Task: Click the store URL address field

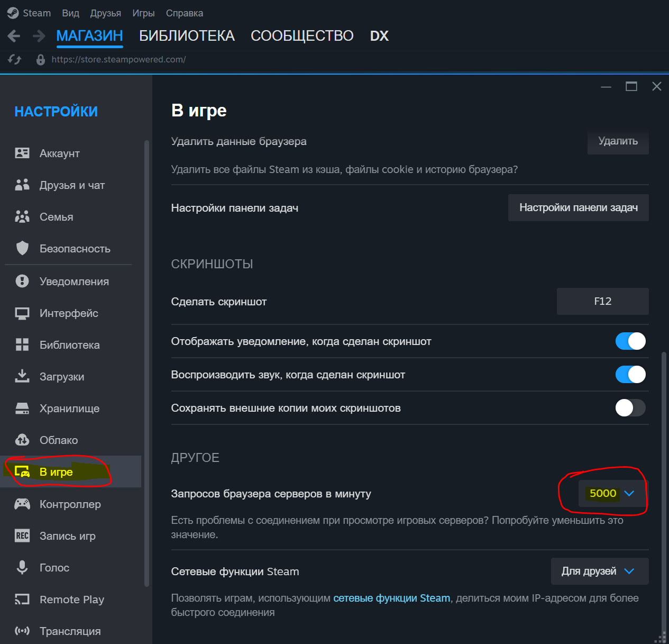Action: pos(118,60)
